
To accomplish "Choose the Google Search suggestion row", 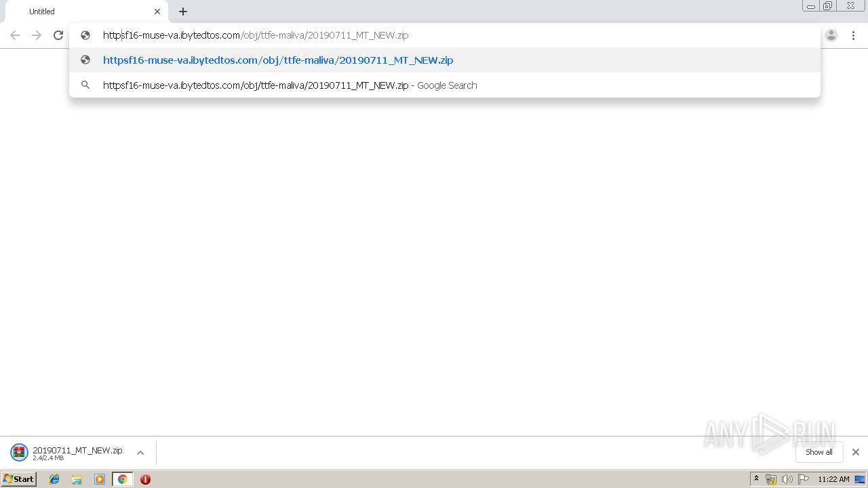I will [x=445, y=85].
